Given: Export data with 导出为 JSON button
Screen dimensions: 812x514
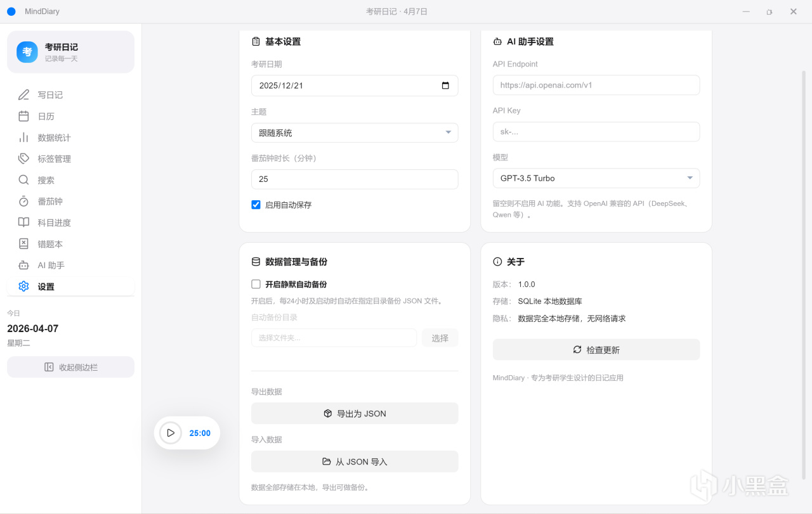Looking at the screenshot, I should 355,413.
